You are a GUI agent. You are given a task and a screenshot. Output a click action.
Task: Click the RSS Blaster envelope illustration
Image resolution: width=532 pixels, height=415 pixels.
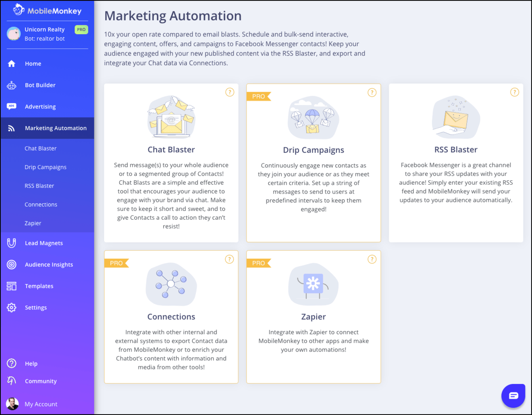pos(456,117)
